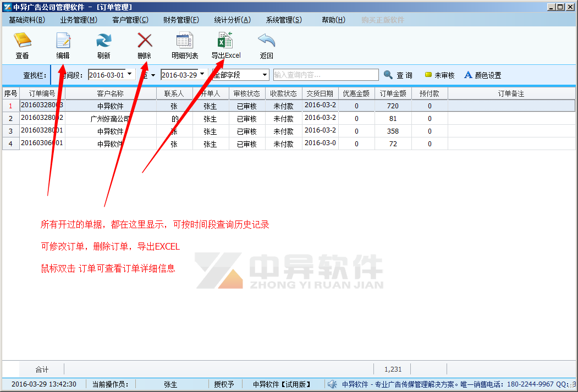The image size is (578, 392).
Task: Click order amount 81 cell
Action: [393, 119]
